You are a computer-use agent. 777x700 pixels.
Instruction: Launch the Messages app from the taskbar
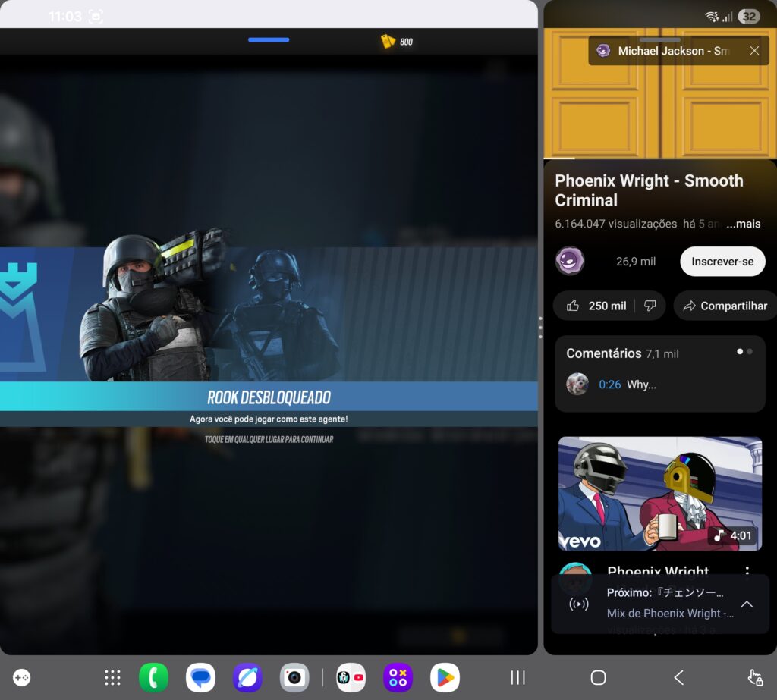coord(200,677)
